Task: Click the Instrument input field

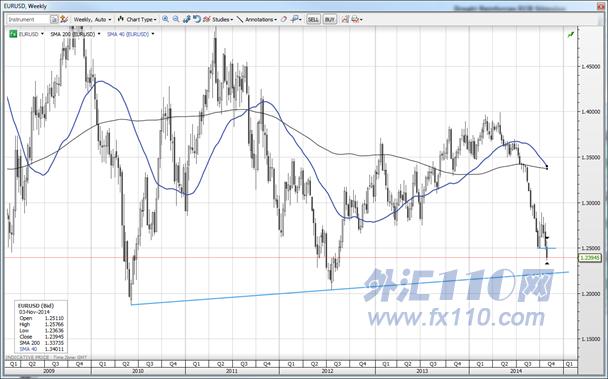Action: point(28,19)
